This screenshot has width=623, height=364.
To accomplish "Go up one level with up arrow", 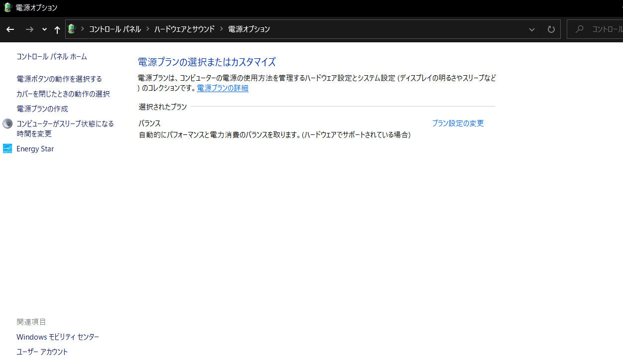I will point(57,29).
